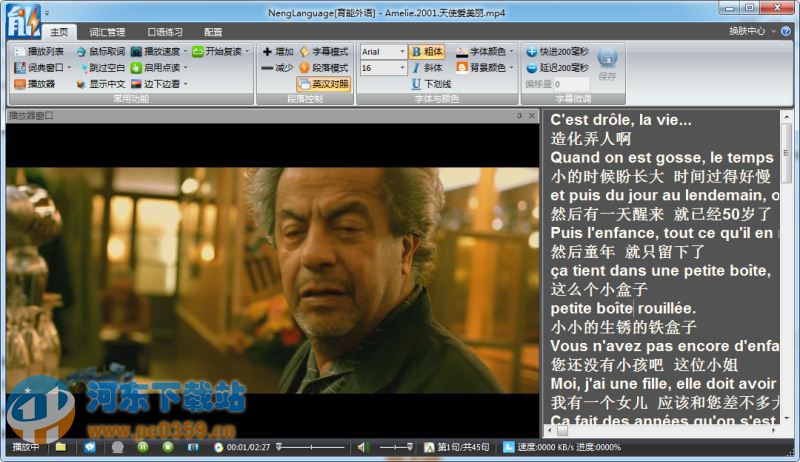800x462 pixels.
Task: Click subtitle line 造化弄人啊
Action: click(x=591, y=139)
